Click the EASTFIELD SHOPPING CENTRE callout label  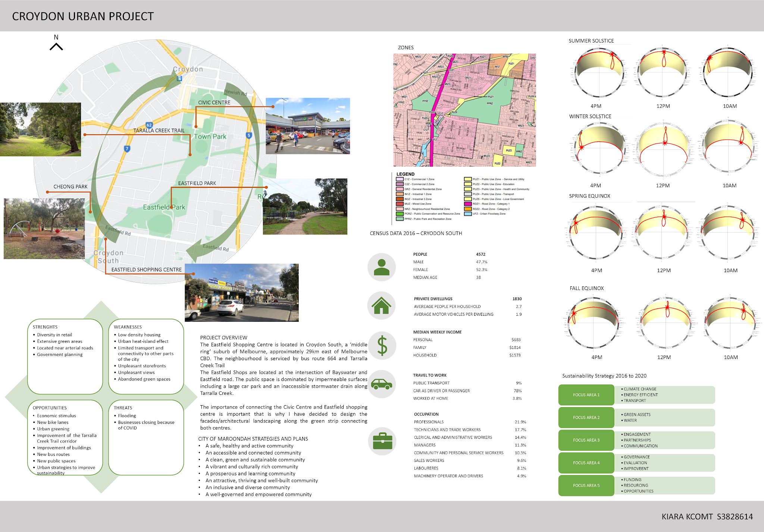[x=146, y=270]
